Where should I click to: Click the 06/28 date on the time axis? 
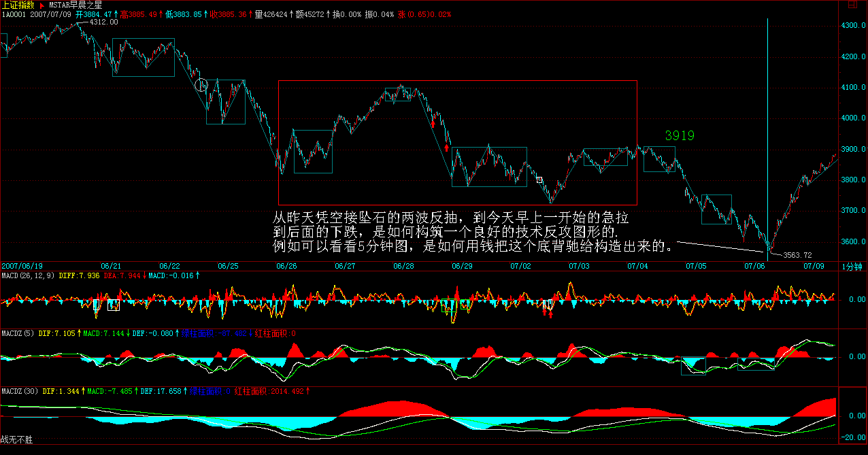click(403, 266)
